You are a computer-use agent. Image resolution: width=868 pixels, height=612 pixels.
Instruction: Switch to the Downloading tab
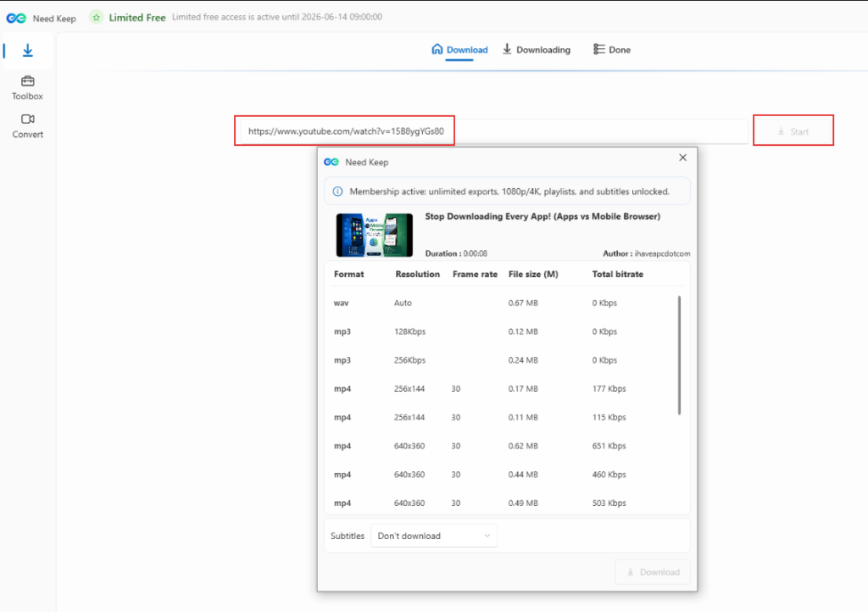pyautogui.click(x=537, y=50)
